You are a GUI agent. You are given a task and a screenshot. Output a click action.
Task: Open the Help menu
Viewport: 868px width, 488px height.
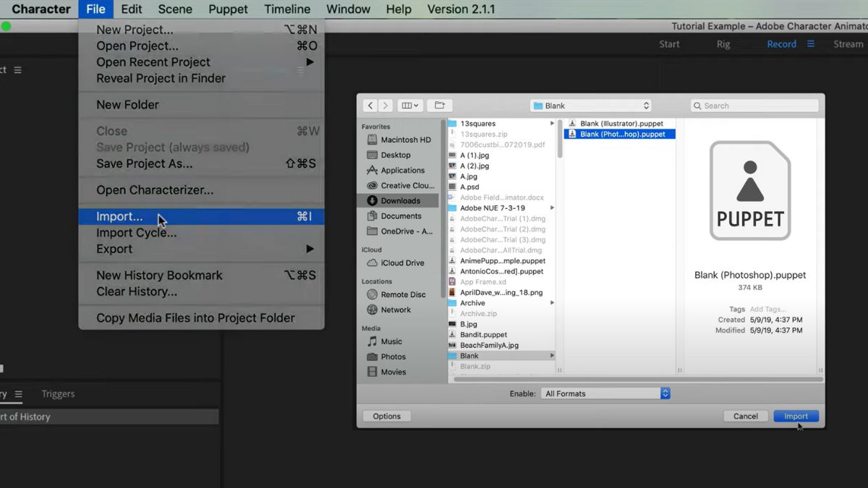[399, 9]
